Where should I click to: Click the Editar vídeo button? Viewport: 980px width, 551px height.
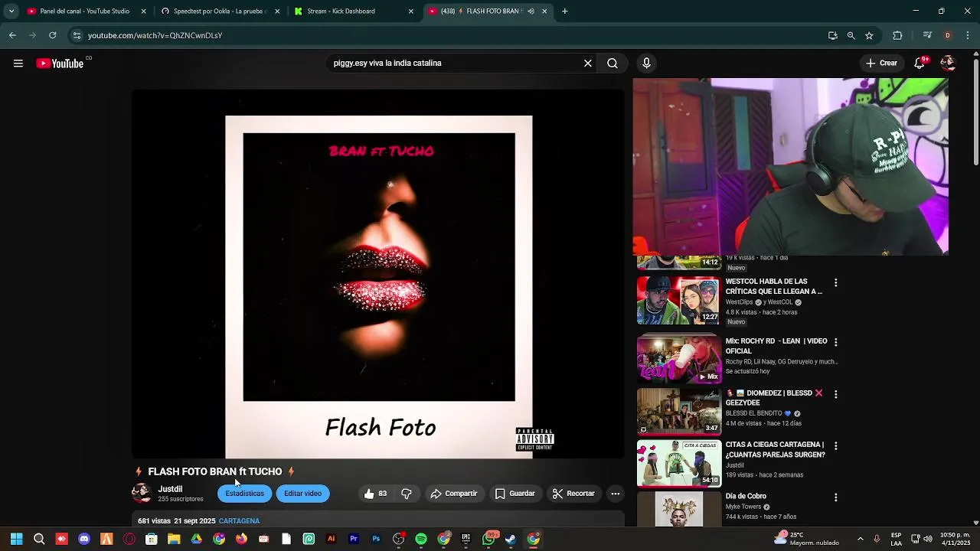(x=303, y=494)
